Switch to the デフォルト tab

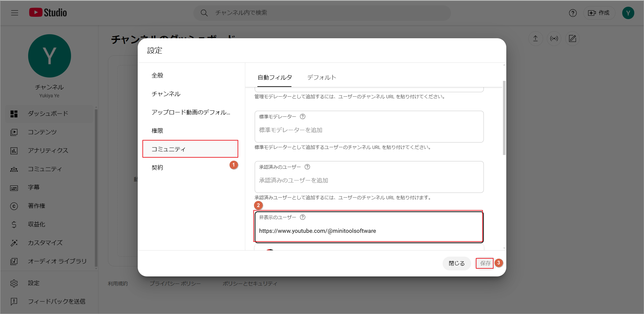[x=322, y=77]
